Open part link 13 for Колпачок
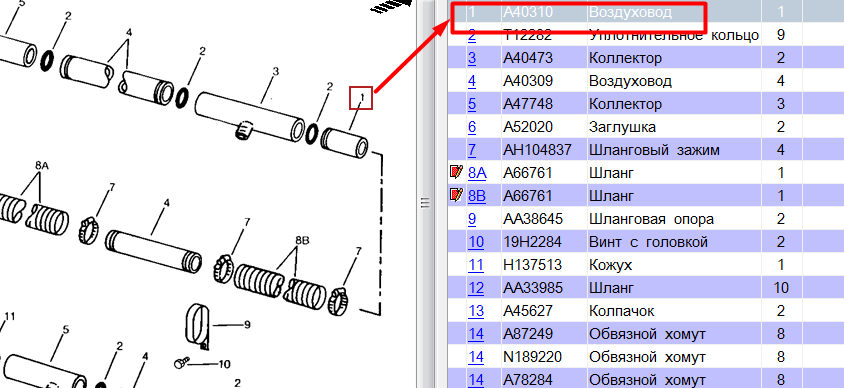The width and height of the screenshot is (844, 388). point(476,312)
